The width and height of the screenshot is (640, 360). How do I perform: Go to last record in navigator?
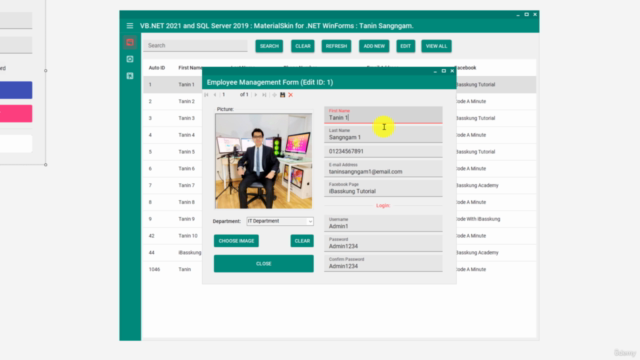[264, 95]
